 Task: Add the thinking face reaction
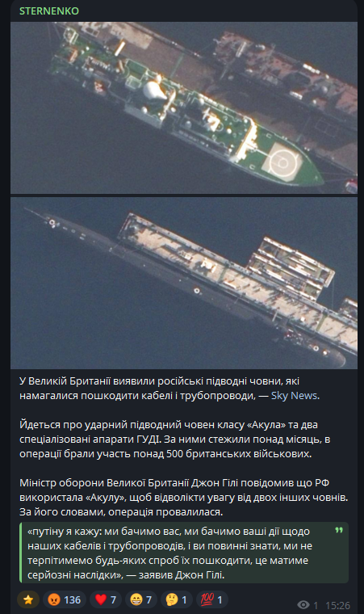176,599
